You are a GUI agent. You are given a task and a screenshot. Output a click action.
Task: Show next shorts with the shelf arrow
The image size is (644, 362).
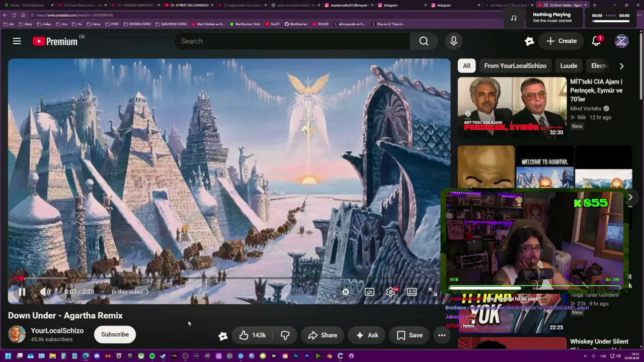point(630,197)
